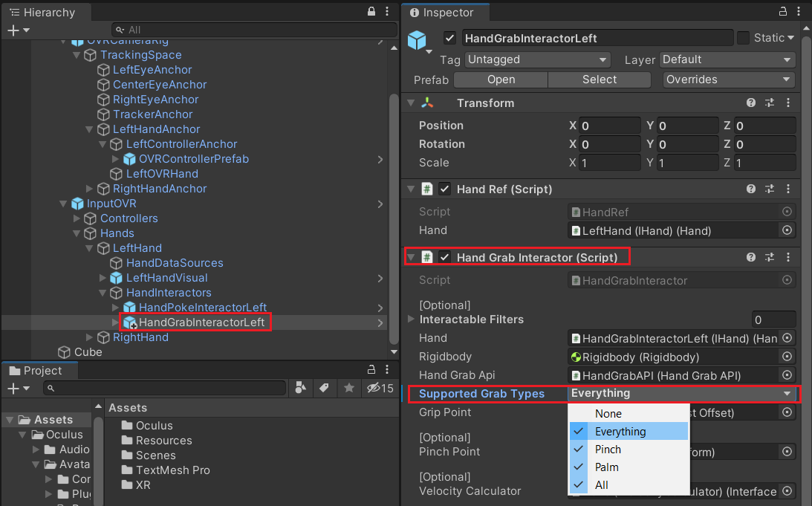
Task: Open Hand Grab Interactor kebab menu
Action: click(787, 257)
